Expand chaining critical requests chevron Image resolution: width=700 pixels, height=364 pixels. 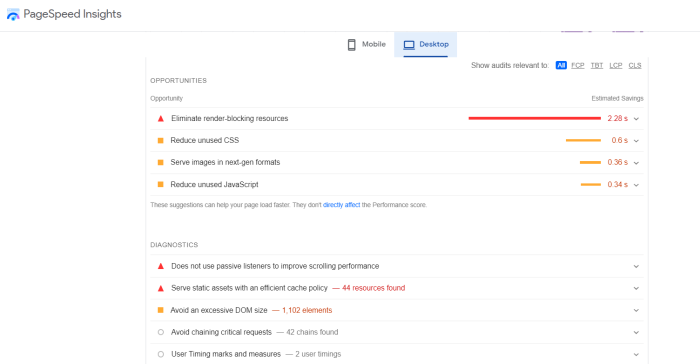coord(636,332)
